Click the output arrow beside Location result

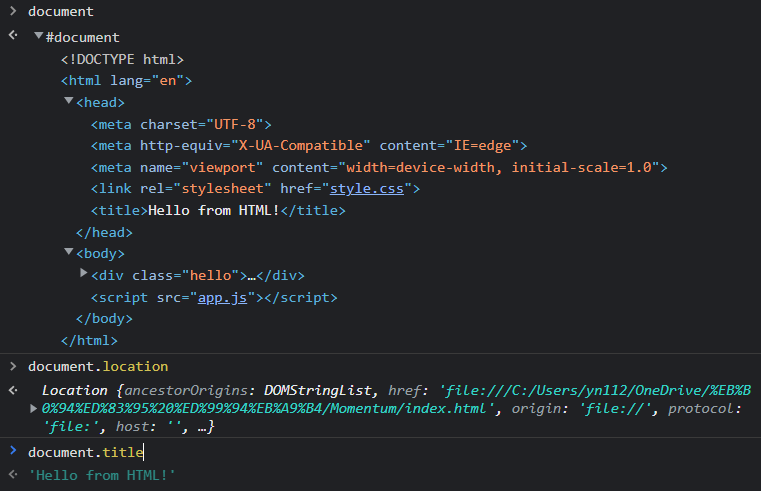click(x=13, y=390)
